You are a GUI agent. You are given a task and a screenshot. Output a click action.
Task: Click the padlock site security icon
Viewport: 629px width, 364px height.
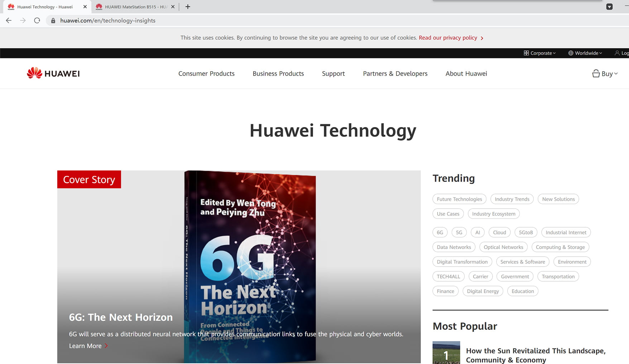pos(53,20)
